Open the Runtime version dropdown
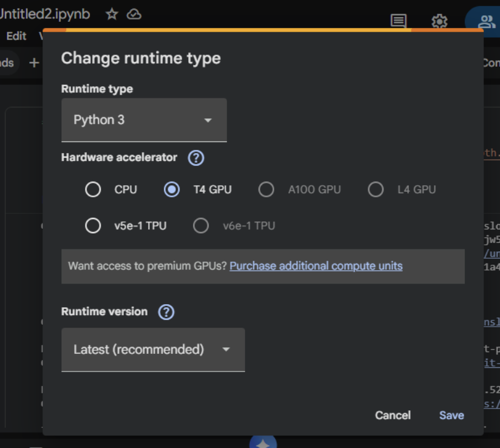The height and width of the screenshot is (448, 500). point(153,350)
